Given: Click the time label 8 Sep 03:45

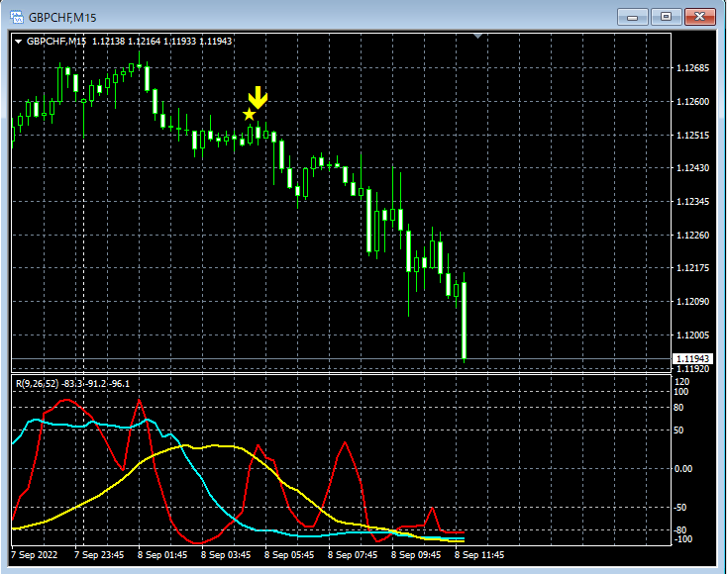Looking at the screenshot, I should [226, 555].
